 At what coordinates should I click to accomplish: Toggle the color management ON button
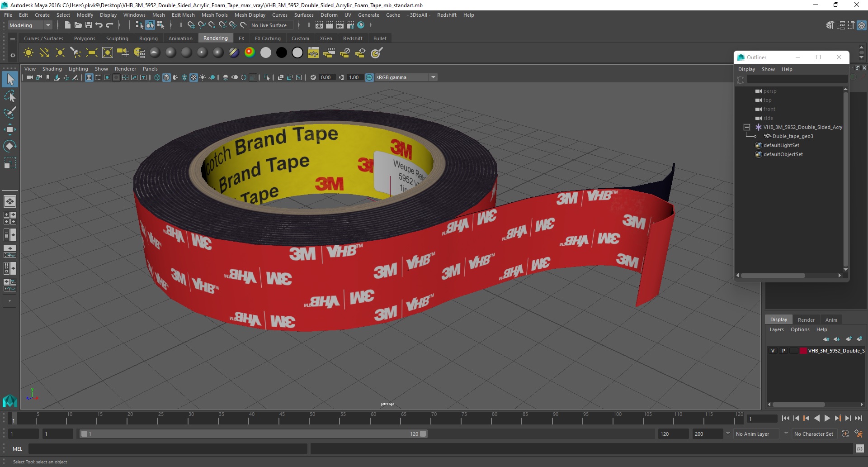point(369,77)
